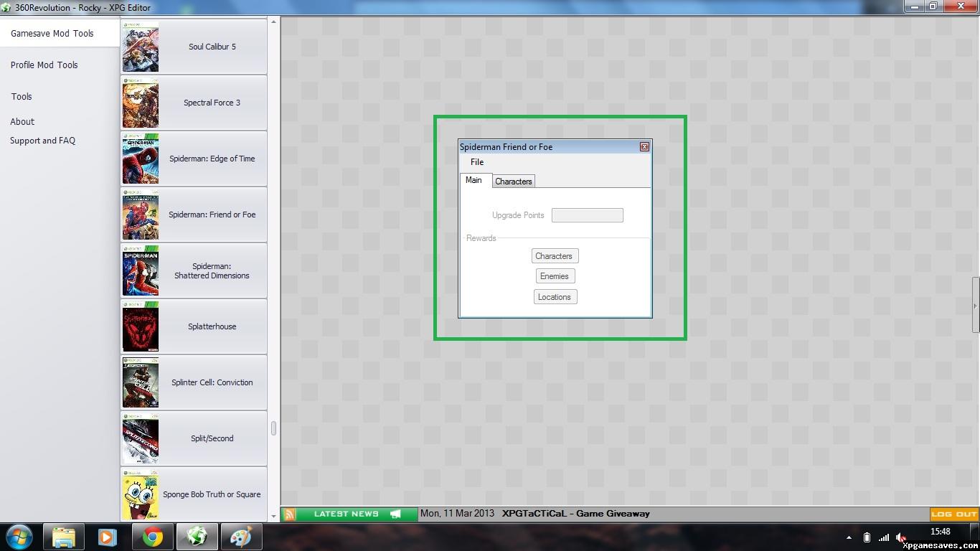Screen dimensions: 980x551
Task: Open Google Chrome from the taskbar
Action: tap(152, 537)
